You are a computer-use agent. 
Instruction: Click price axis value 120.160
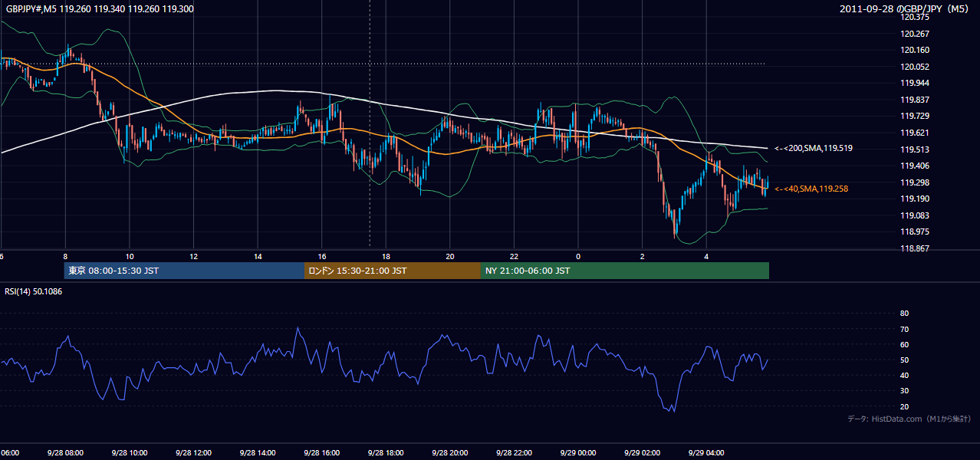pyautogui.click(x=916, y=50)
